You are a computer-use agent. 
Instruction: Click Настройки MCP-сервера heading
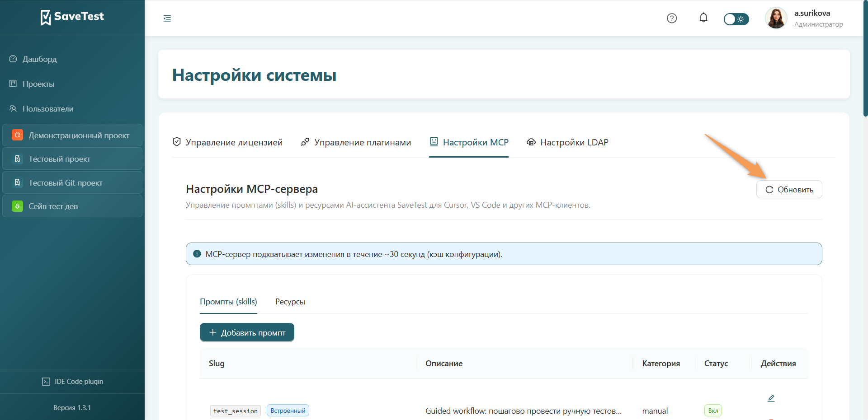[252, 189]
